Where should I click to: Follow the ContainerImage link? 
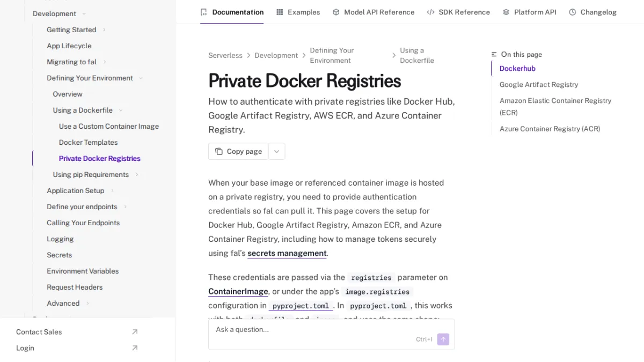[238, 291]
